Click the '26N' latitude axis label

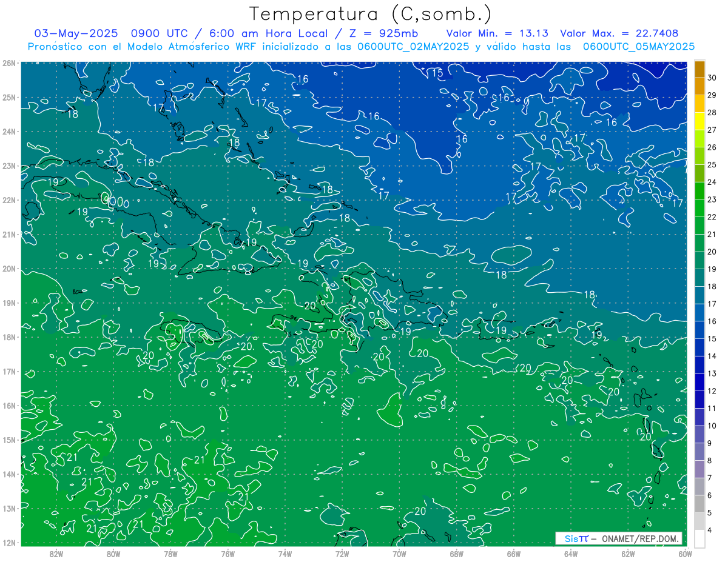[9, 63]
